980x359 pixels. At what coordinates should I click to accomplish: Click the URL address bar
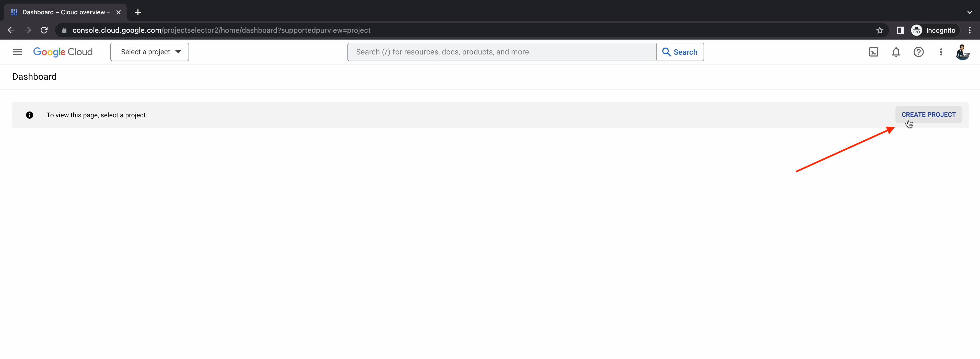click(x=457, y=30)
